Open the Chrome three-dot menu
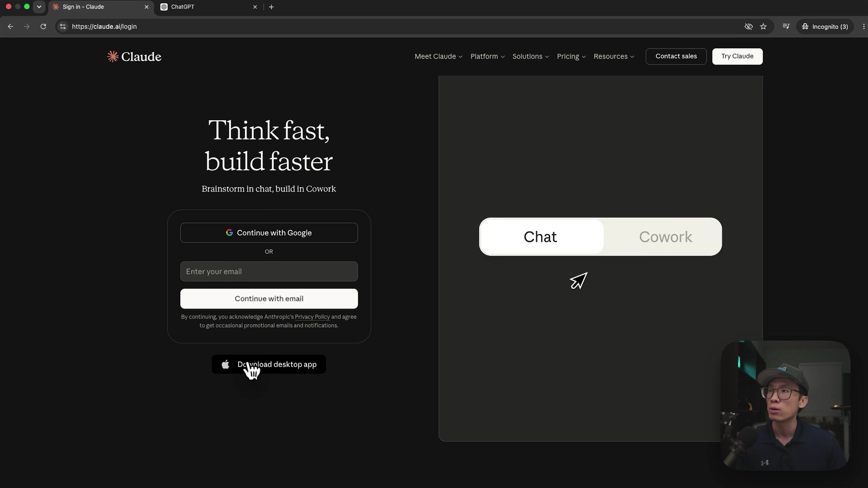The image size is (868, 488). pyautogui.click(x=863, y=27)
